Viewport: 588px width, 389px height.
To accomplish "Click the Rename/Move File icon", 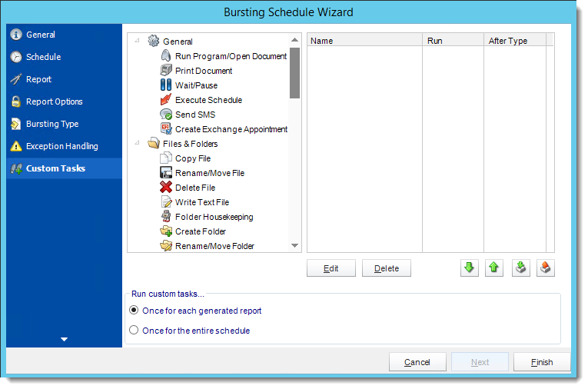I will [166, 172].
